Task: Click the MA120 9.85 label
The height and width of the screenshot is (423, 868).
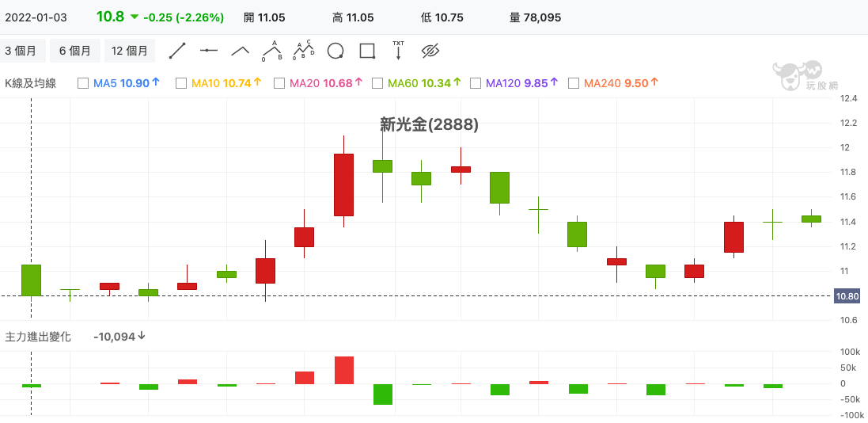Action: [522, 83]
